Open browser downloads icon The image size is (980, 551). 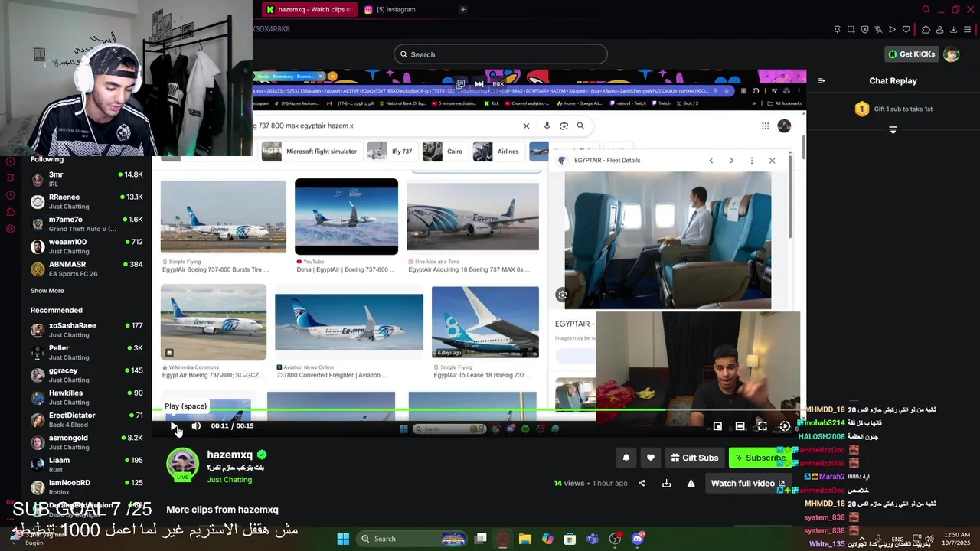click(953, 29)
